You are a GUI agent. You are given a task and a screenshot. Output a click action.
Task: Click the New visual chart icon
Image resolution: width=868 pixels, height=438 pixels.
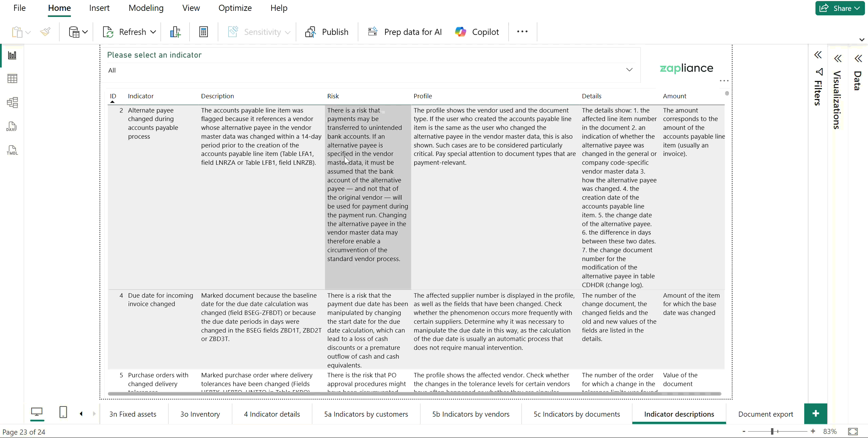(175, 32)
